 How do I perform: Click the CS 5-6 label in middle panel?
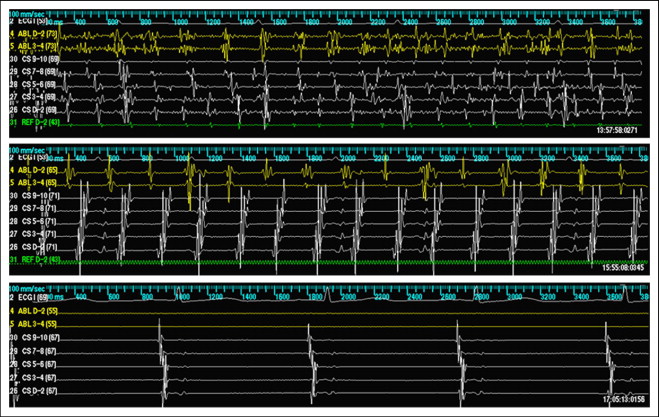(37, 220)
